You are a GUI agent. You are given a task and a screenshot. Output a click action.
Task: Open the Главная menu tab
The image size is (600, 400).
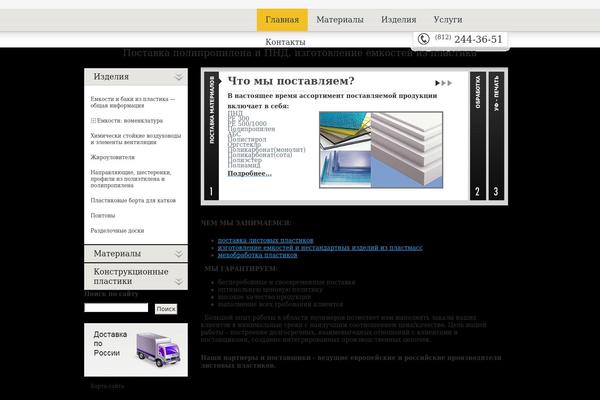point(282,20)
